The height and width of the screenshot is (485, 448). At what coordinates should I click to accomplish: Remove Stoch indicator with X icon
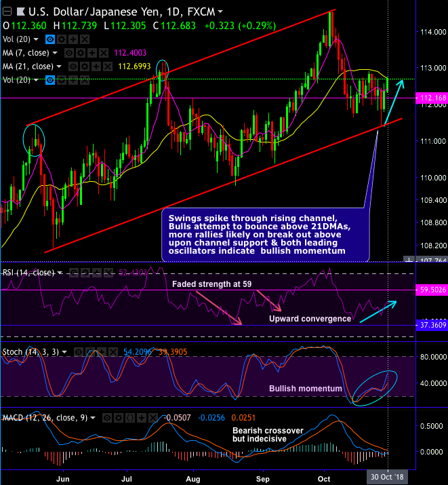coord(113,352)
